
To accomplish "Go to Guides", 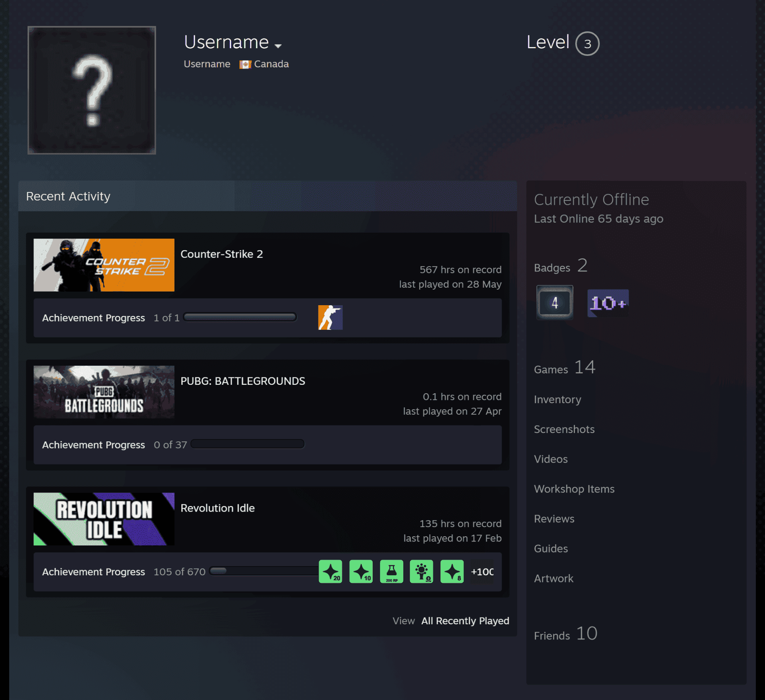I will point(551,549).
